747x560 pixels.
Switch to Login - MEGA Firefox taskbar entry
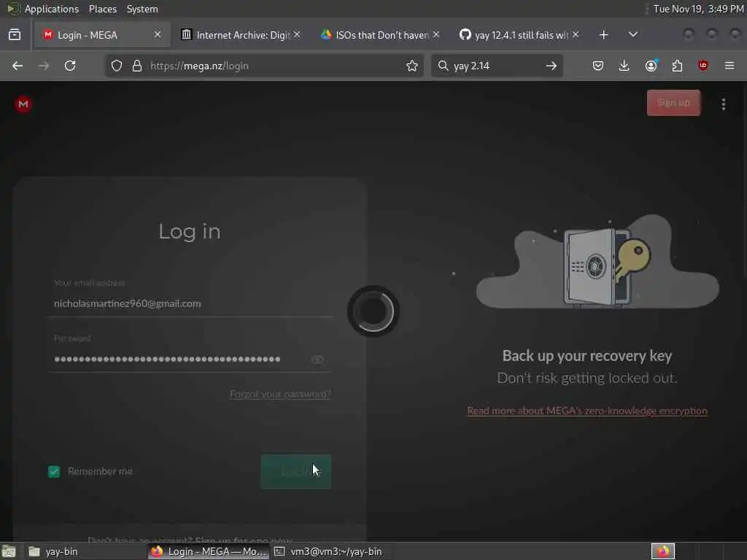click(x=209, y=551)
